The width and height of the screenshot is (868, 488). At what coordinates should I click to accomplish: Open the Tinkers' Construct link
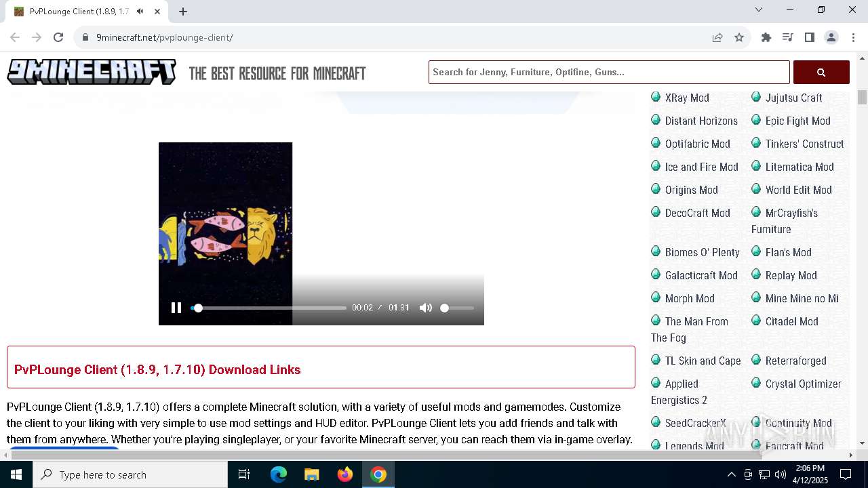pos(804,144)
